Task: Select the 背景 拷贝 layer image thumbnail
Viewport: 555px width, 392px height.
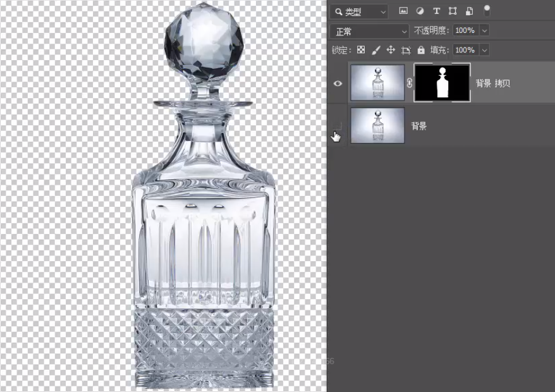Action: pos(377,82)
